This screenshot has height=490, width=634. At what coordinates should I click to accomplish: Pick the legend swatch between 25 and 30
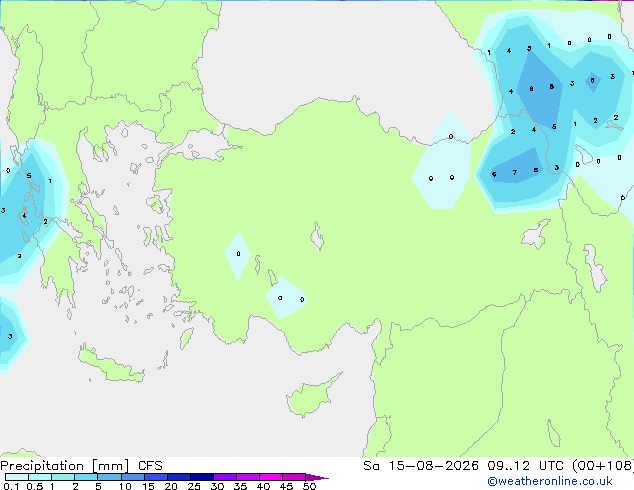[x=201, y=477]
